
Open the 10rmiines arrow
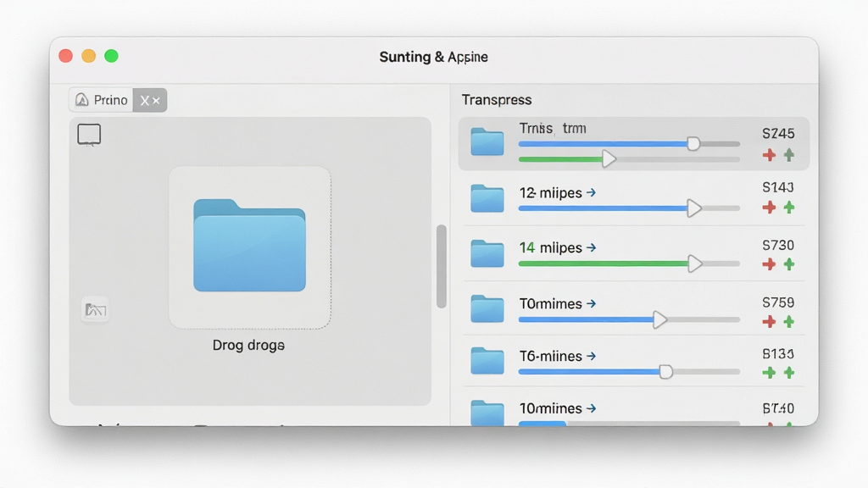591,408
